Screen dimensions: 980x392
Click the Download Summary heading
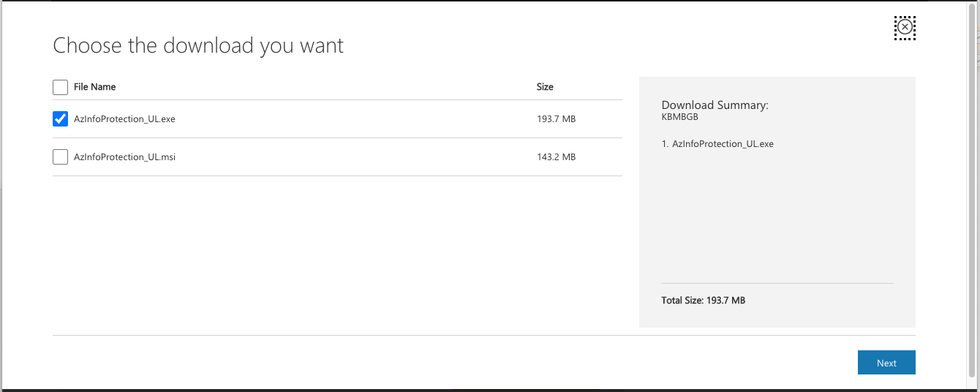click(715, 105)
